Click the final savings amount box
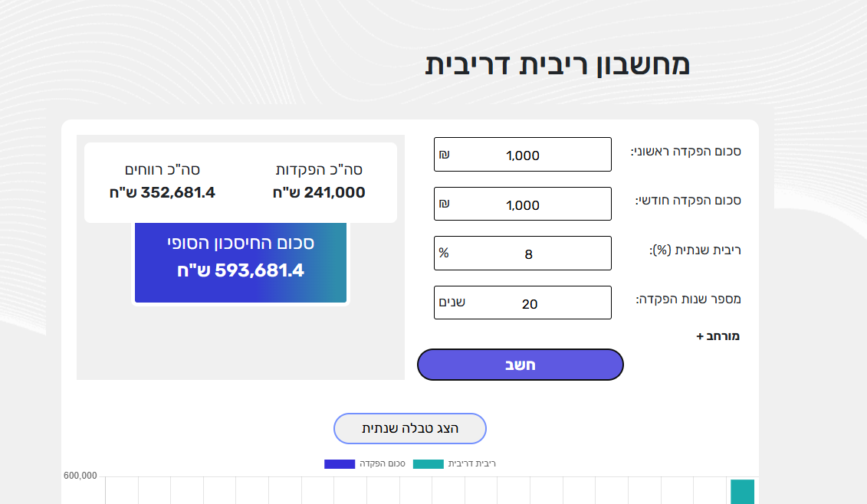 coord(241,263)
